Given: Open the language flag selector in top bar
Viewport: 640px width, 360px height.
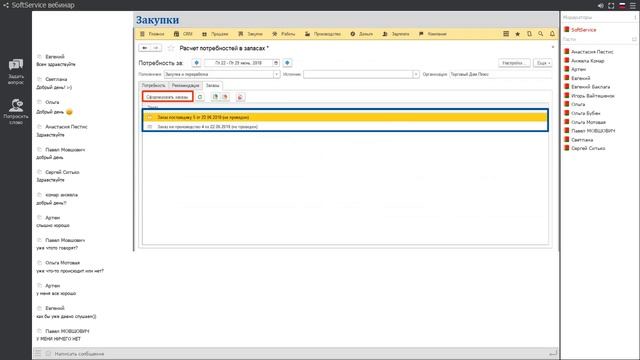Looking at the screenshot, I should pos(622,5).
